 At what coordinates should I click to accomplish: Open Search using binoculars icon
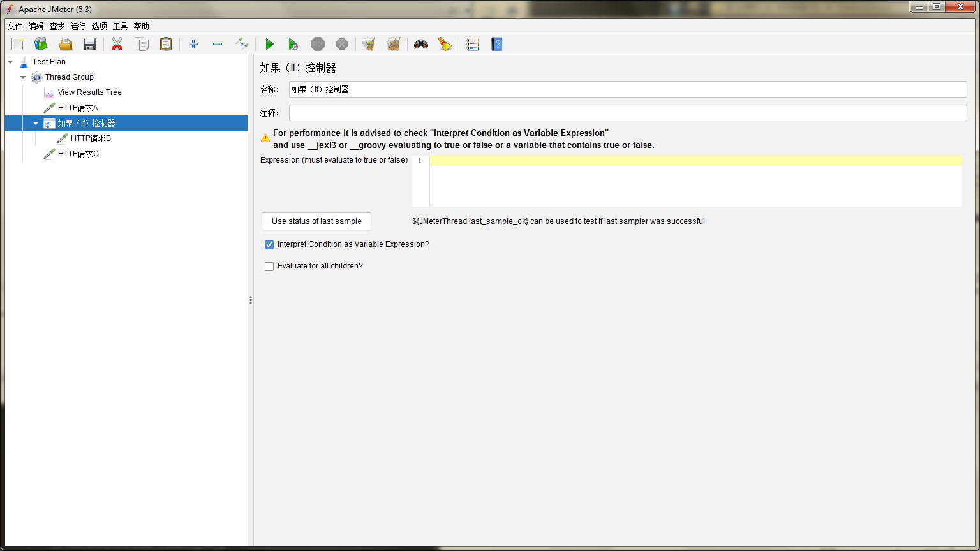(421, 44)
